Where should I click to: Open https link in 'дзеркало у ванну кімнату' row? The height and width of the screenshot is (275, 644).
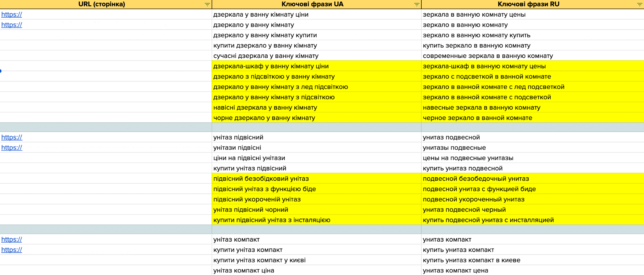(x=12, y=25)
